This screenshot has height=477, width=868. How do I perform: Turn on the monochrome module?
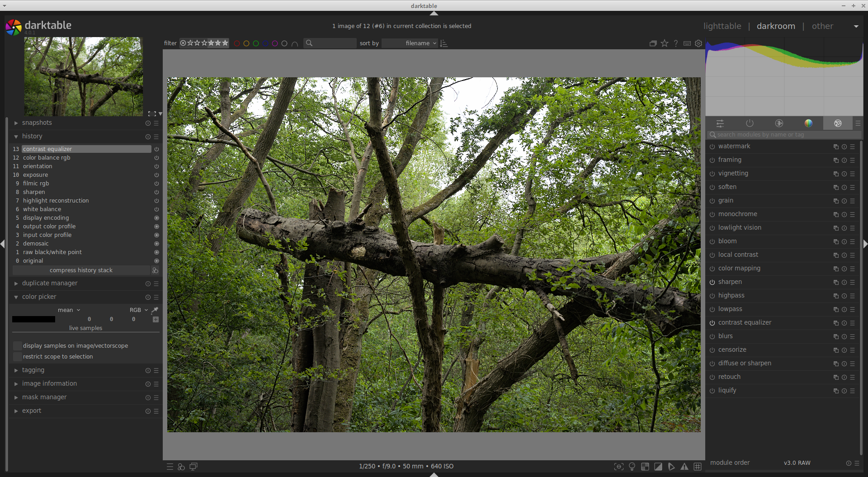[x=712, y=214]
